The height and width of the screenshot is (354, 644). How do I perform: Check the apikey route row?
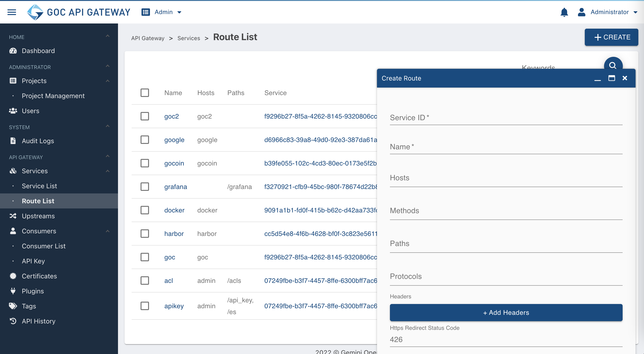point(145,306)
